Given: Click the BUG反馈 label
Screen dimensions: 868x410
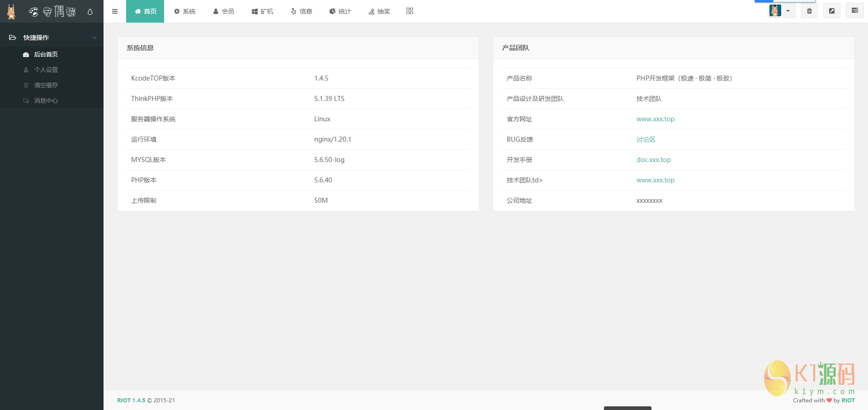Looking at the screenshot, I should coord(520,139).
